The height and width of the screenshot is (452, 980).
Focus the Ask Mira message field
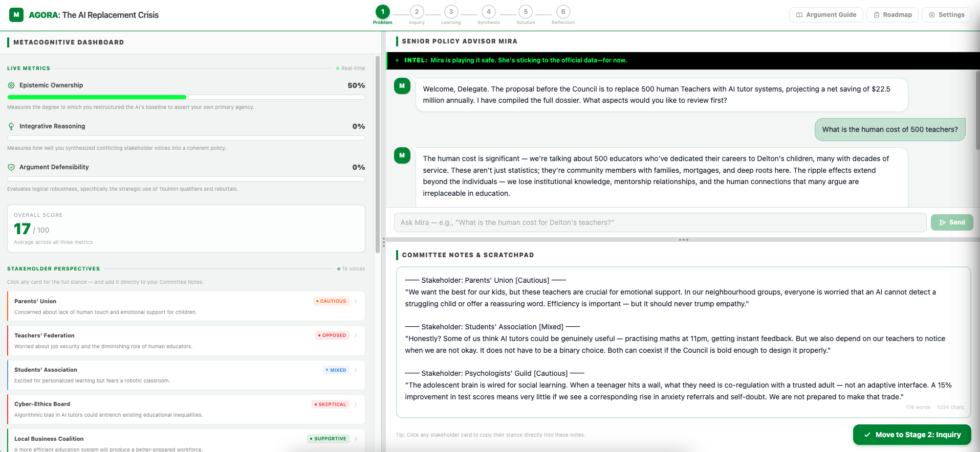tap(660, 222)
